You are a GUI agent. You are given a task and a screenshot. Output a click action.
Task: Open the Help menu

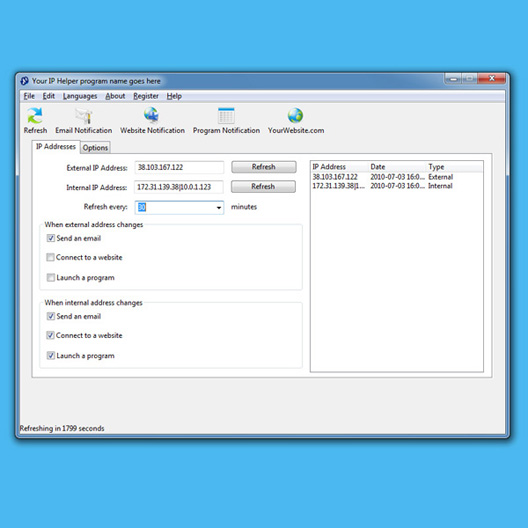(174, 96)
